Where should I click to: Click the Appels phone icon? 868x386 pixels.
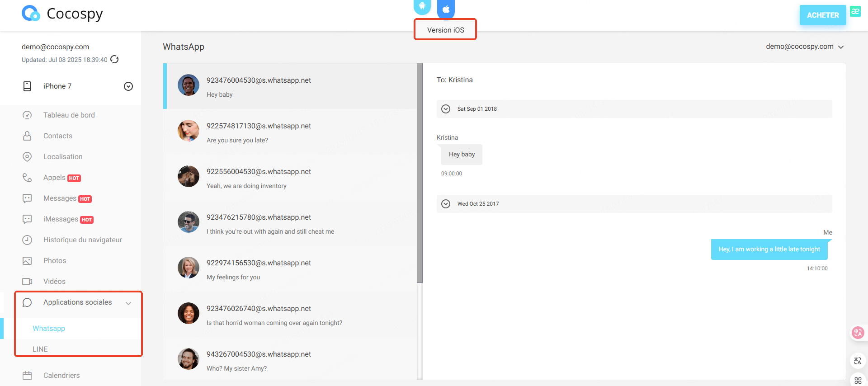click(x=27, y=177)
